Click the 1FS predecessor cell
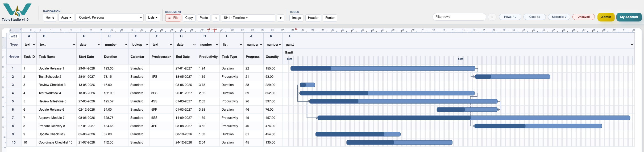 point(161,77)
